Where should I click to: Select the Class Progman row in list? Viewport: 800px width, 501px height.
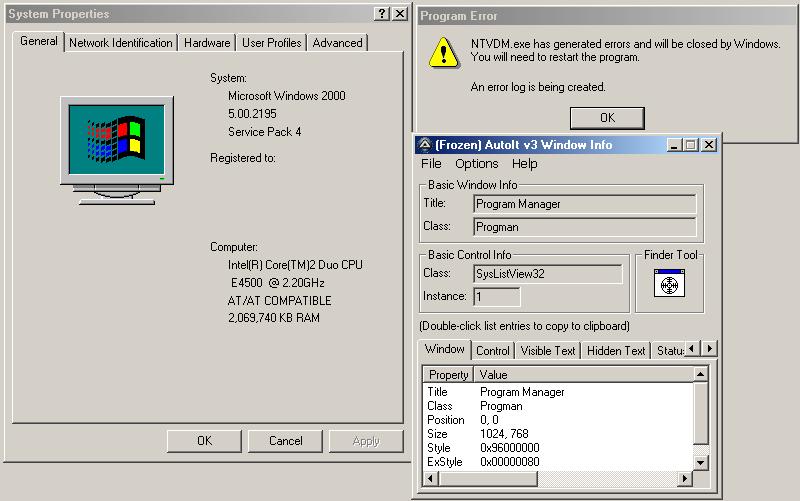pyautogui.click(x=558, y=406)
